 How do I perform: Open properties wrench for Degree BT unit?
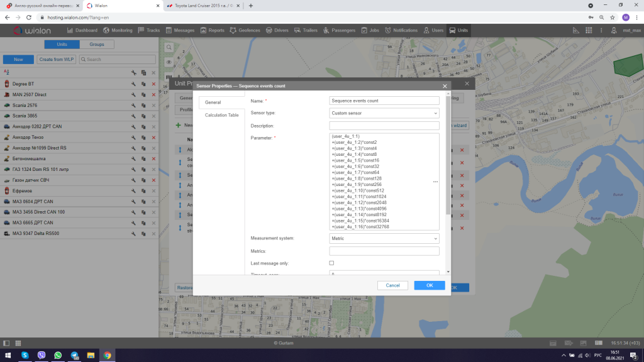click(x=134, y=84)
